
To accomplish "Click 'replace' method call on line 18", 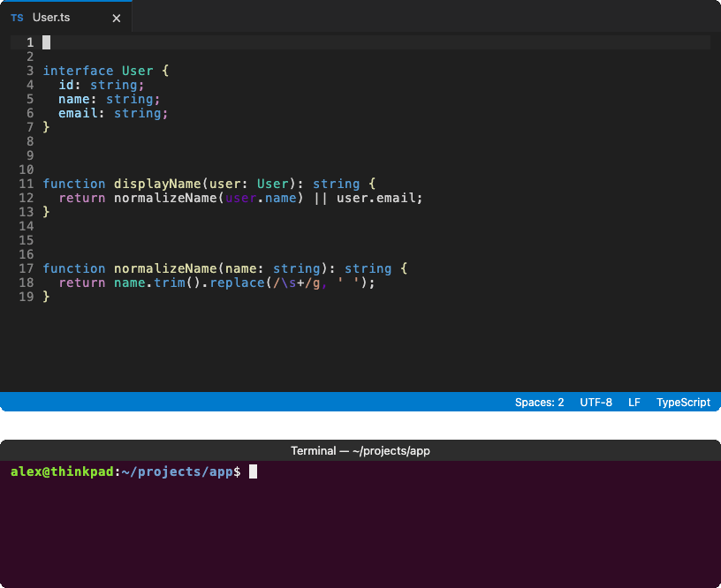I will click(x=238, y=283).
